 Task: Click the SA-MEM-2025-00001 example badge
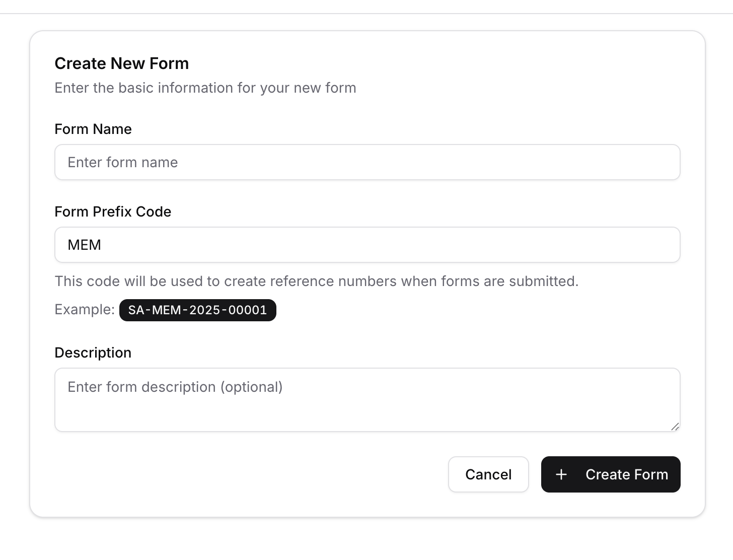point(197,310)
